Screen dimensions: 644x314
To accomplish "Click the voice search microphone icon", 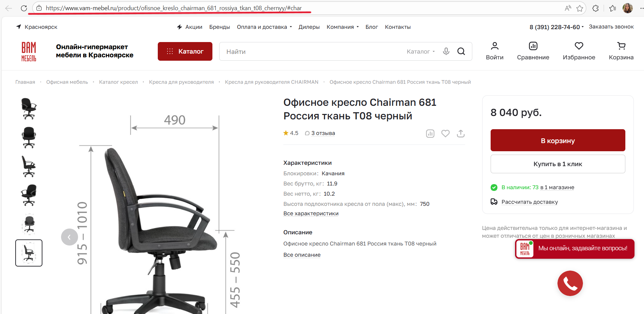I will coord(446,51).
